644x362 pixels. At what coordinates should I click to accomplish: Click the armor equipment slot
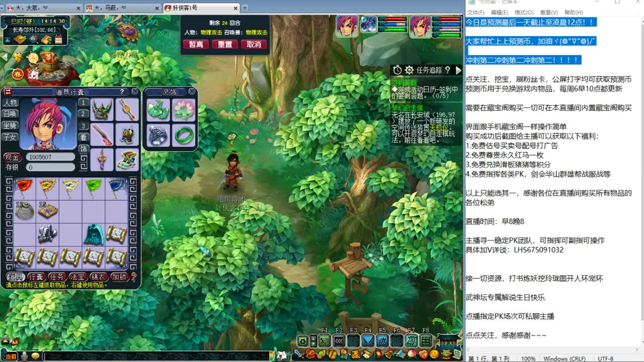coord(127,135)
